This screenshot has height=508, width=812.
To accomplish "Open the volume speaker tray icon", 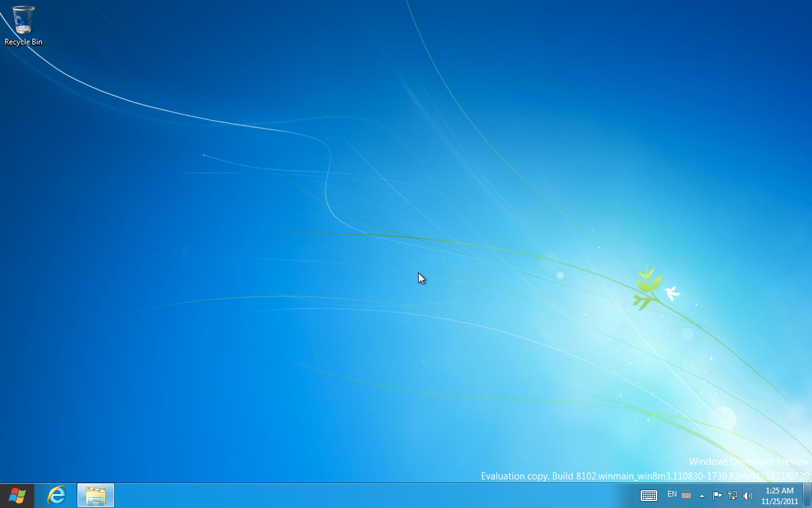I will pos(747,495).
